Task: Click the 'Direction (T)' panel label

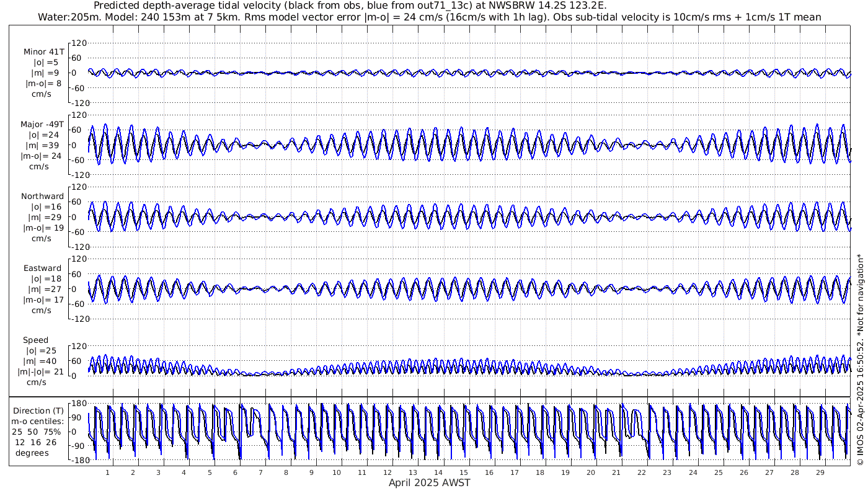Action: (x=38, y=411)
